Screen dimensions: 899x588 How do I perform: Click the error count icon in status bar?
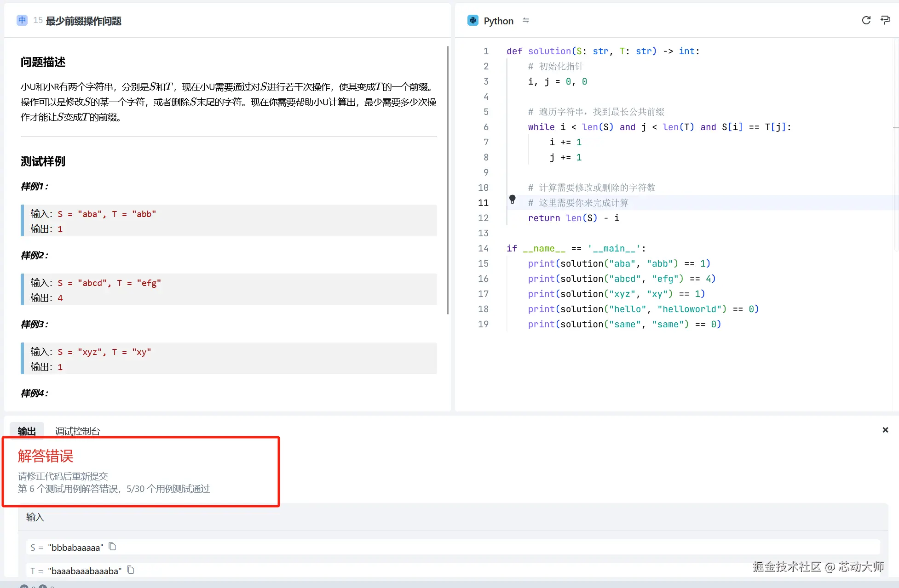(x=24, y=586)
